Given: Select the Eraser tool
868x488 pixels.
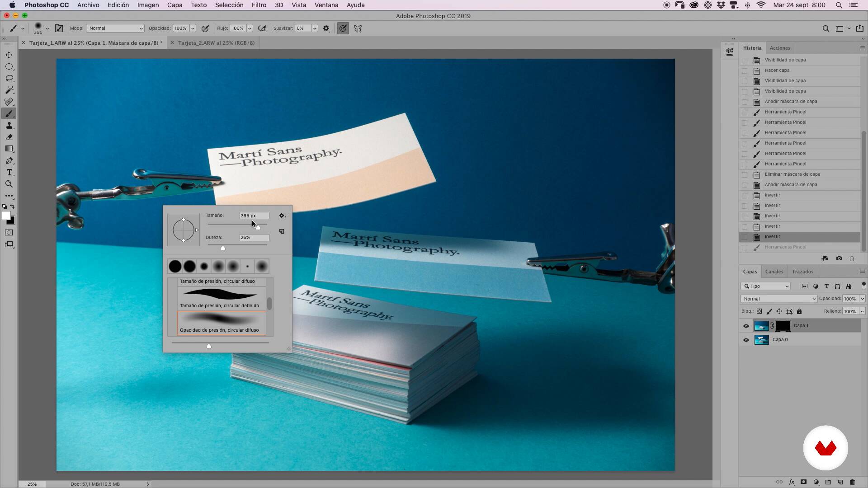Looking at the screenshot, I should [x=9, y=137].
